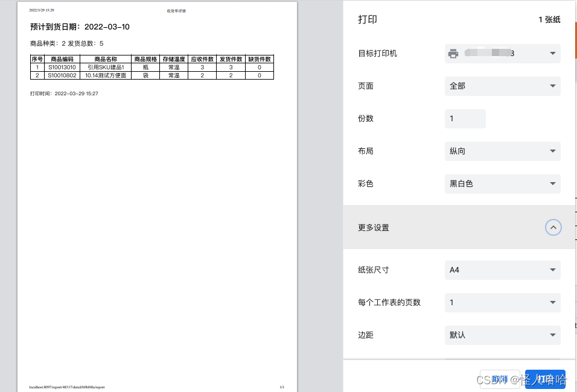577x392 pixels.
Task: Click the 取消 cancel button
Action: pyautogui.click(x=500, y=379)
